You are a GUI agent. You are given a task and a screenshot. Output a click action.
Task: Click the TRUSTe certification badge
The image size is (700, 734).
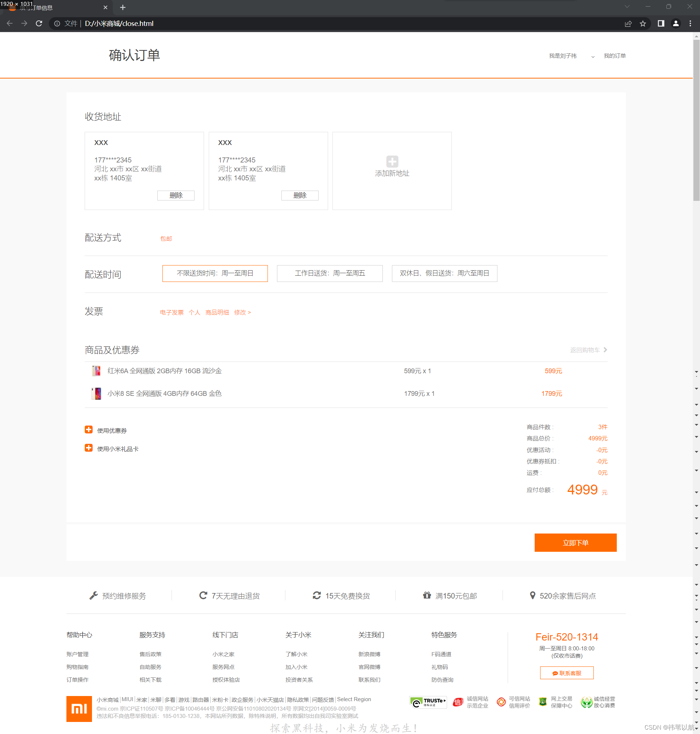(x=428, y=702)
